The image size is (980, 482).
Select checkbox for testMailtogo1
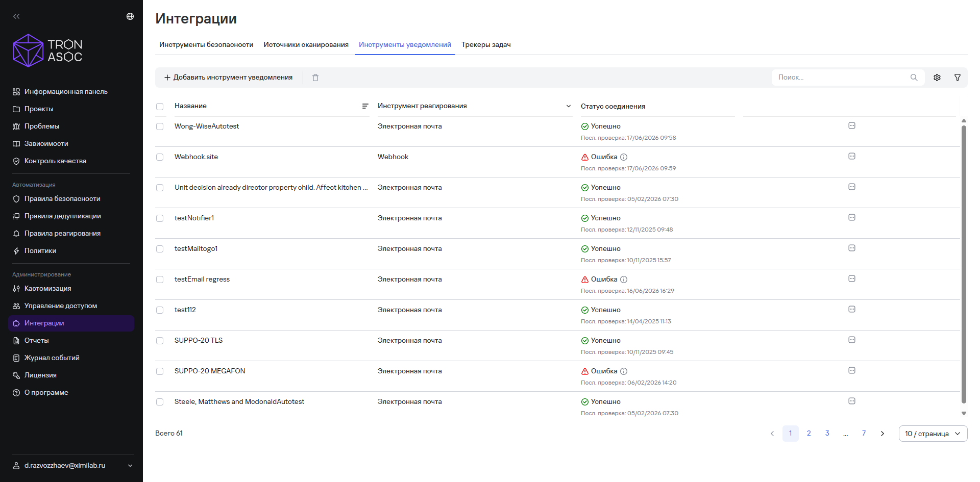coord(160,249)
